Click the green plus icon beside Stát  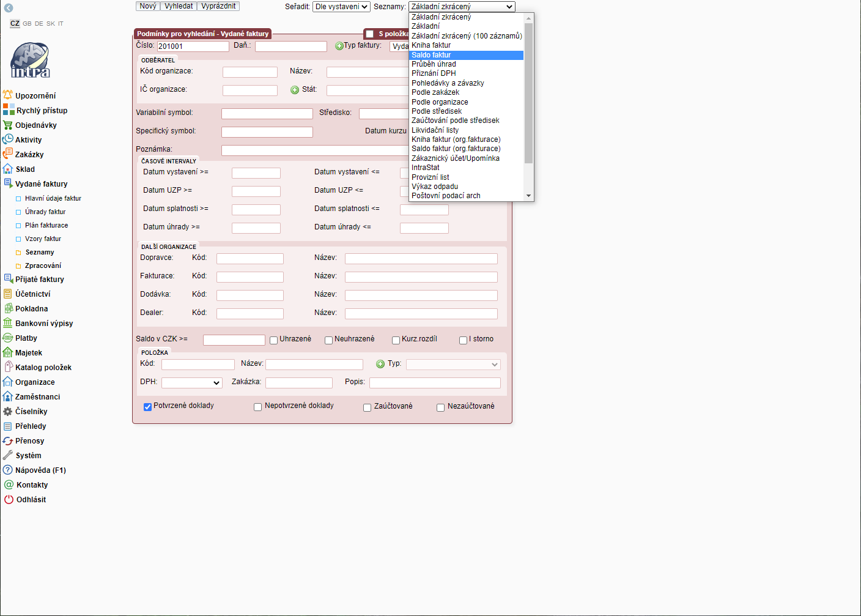click(x=295, y=90)
